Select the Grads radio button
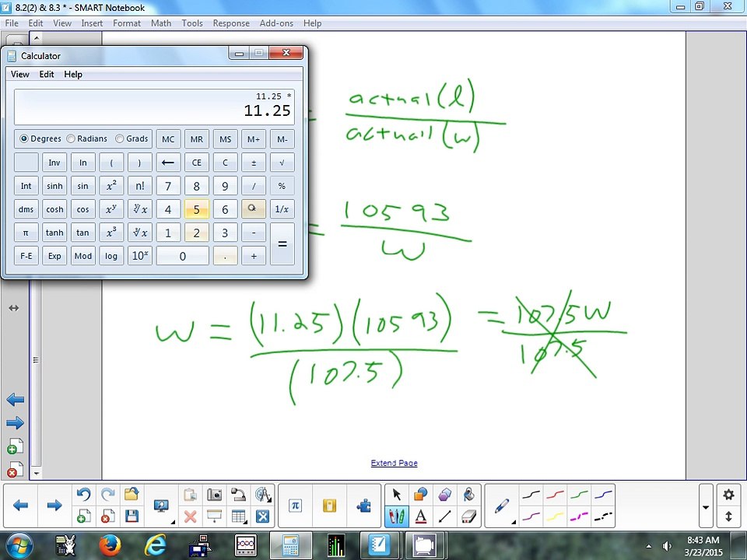 [x=120, y=138]
